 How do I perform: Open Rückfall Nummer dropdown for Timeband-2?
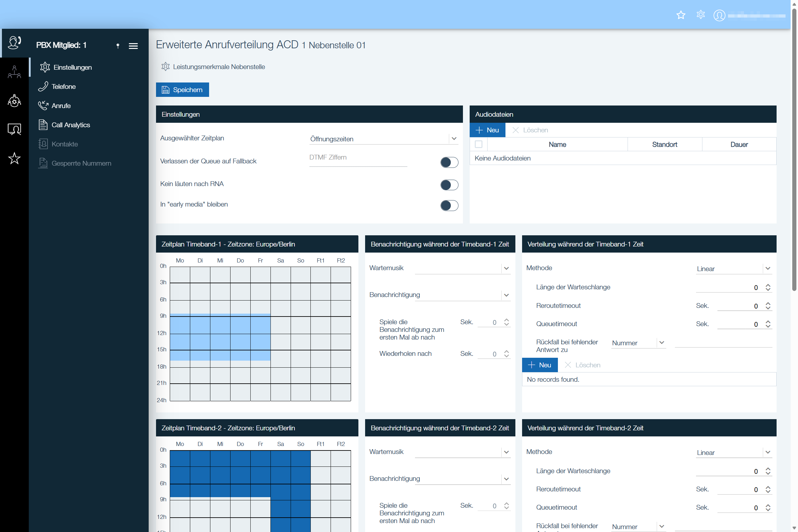(x=638, y=527)
